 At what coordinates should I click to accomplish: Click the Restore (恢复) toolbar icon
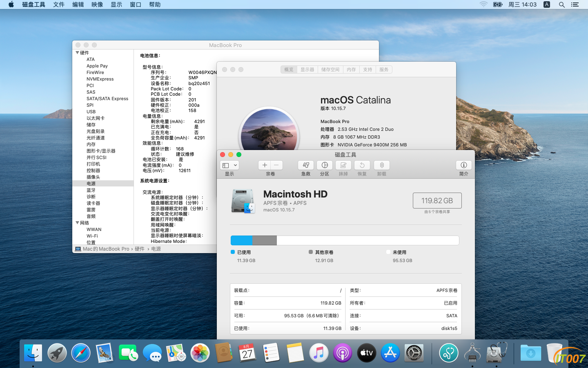(362, 165)
